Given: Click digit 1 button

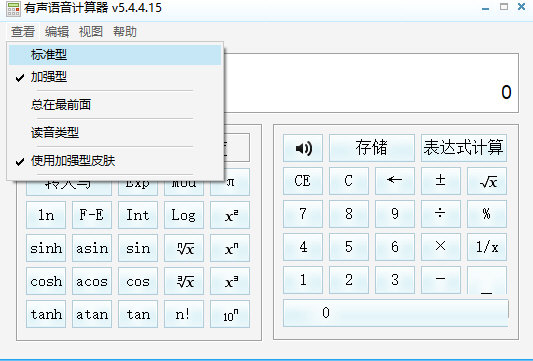Looking at the screenshot, I should [303, 280].
